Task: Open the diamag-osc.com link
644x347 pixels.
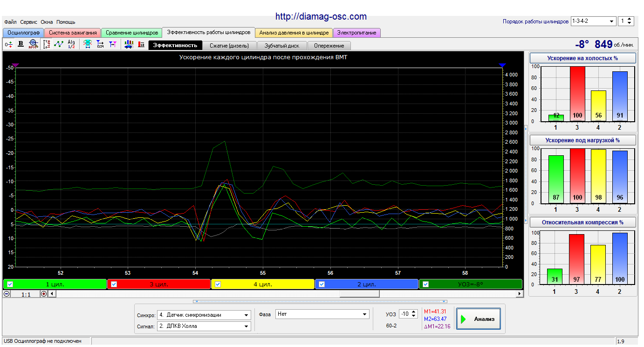Action: (321, 16)
